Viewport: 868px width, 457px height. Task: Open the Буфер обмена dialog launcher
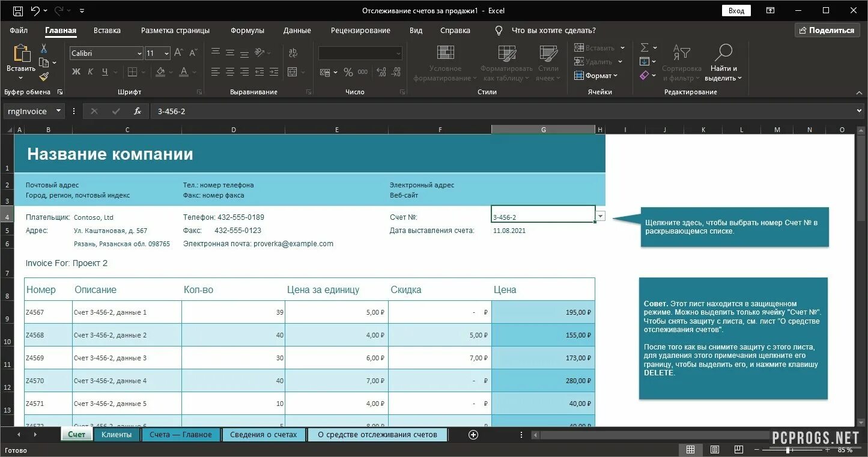click(x=59, y=92)
